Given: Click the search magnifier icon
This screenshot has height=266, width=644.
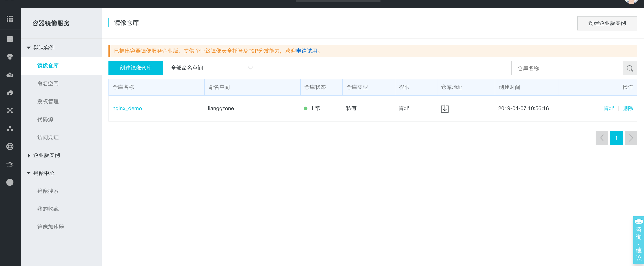Looking at the screenshot, I should click(630, 68).
